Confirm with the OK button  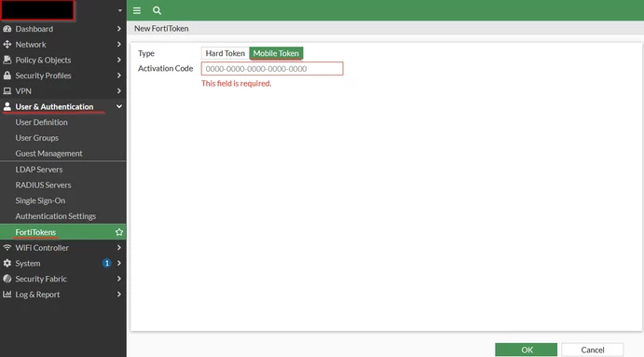pyautogui.click(x=527, y=350)
